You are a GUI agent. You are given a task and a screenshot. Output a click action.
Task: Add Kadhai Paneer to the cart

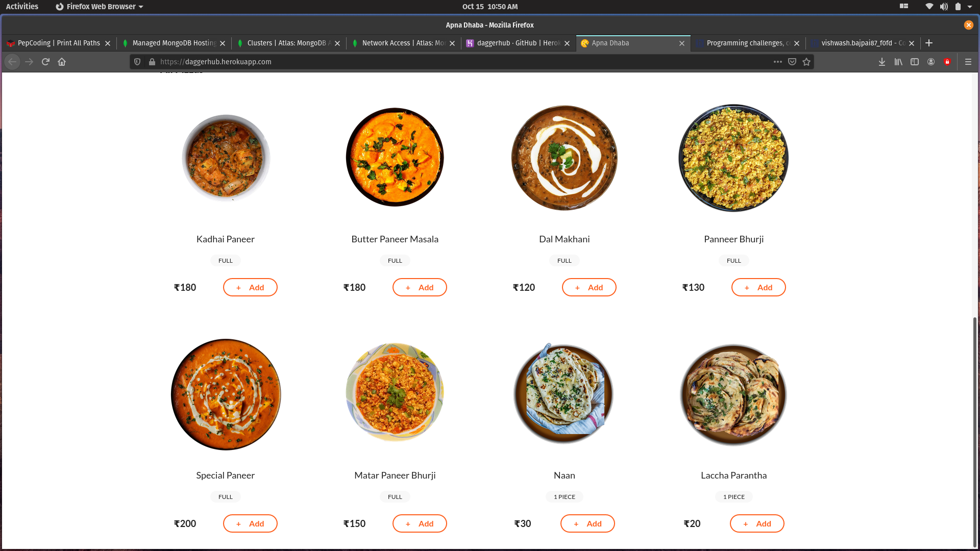[x=250, y=287]
